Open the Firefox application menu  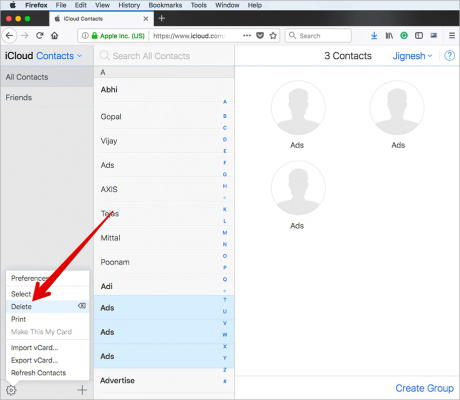(x=36, y=5)
